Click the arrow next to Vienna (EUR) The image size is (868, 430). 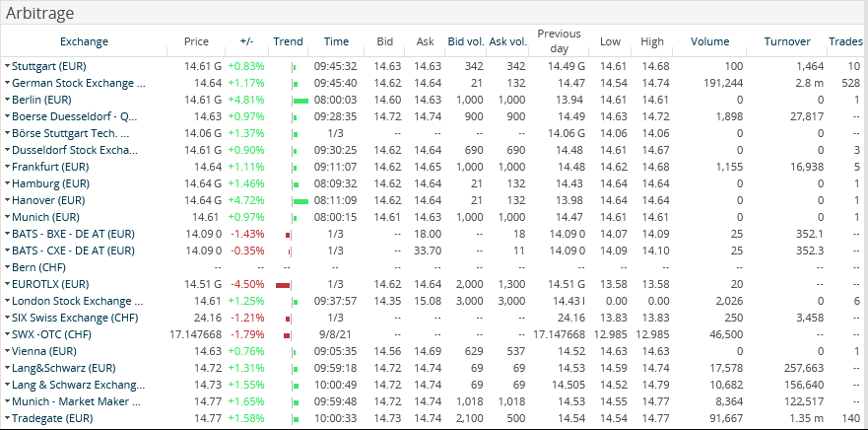(x=7, y=351)
